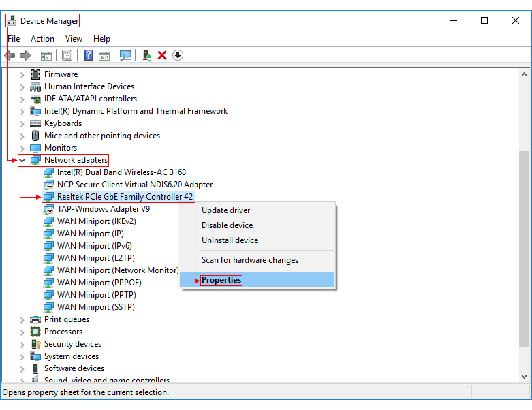532x410 pixels.
Task: Click the Disable device down-arrow toolbar icon
Action: click(178, 55)
